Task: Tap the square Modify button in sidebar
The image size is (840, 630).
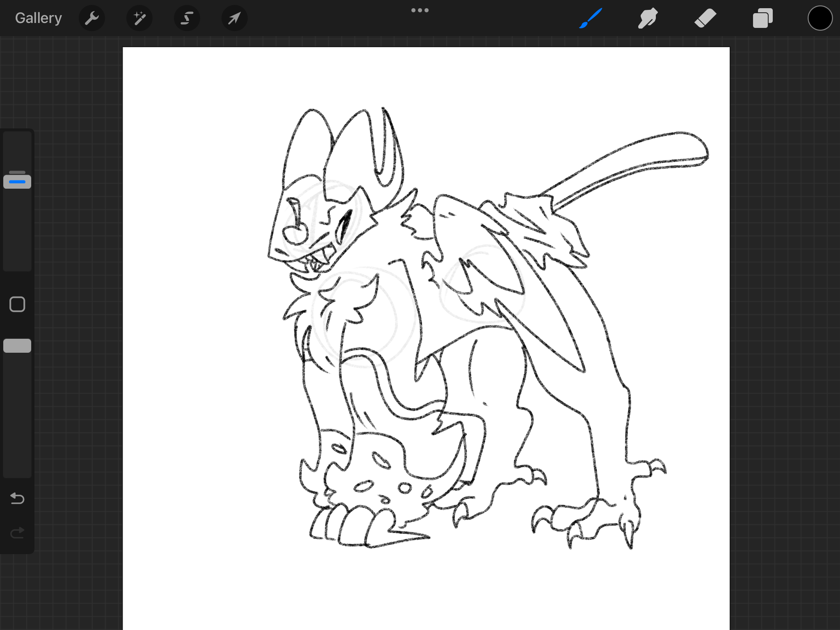Action: tap(17, 304)
